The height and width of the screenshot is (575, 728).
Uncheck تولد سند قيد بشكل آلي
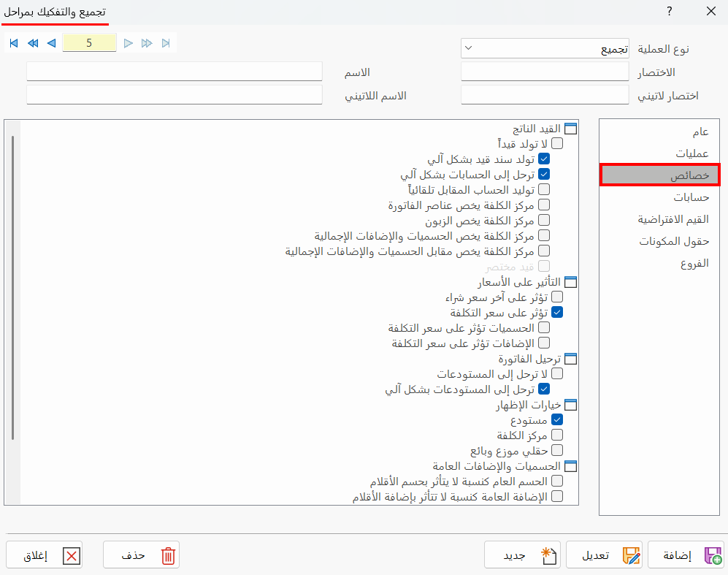pos(544,159)
